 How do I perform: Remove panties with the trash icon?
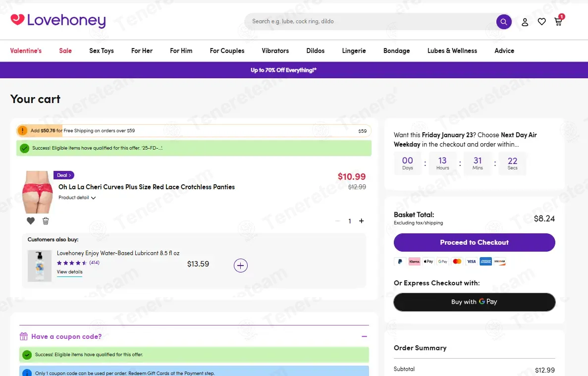46,221
